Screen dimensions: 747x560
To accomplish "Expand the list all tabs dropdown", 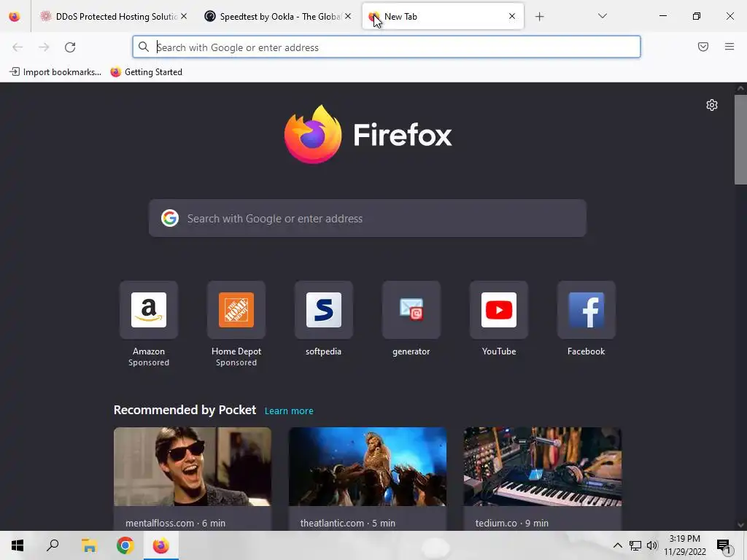I will [x=602, y=16].
